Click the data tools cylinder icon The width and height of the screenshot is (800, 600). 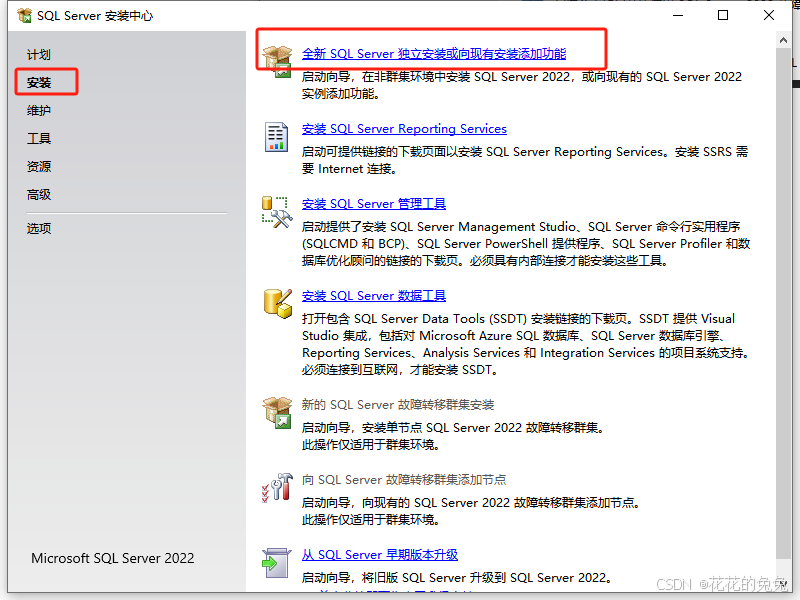point(278,304)
